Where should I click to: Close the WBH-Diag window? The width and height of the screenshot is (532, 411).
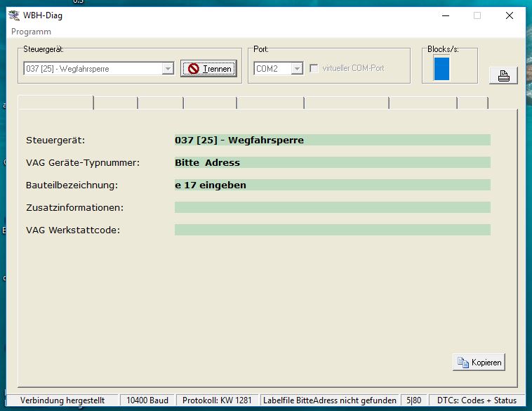(510, 15)
